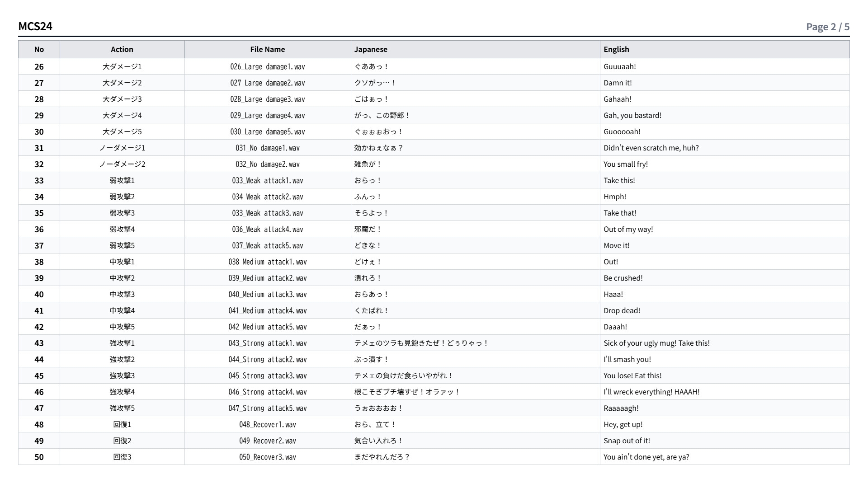The height and width of the screenshot is (488, 868).
Task: Click file name 050_Recover3.wav
Action: click(268, 457)
